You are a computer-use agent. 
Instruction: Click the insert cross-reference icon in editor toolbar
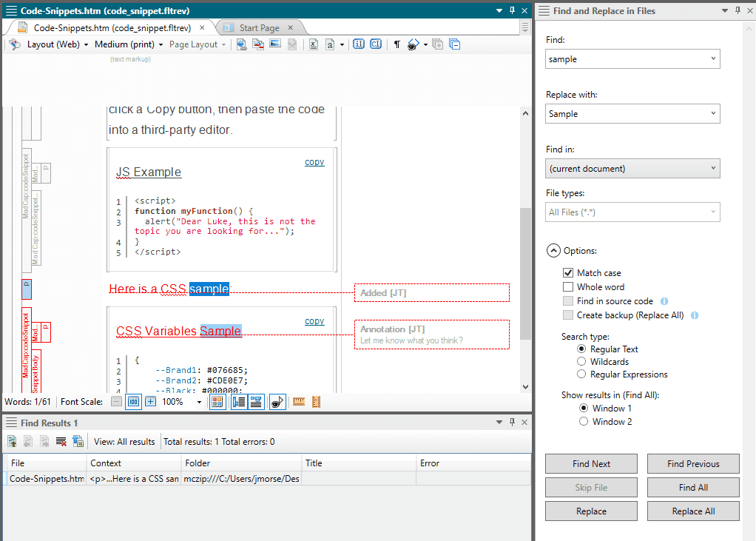258,44
